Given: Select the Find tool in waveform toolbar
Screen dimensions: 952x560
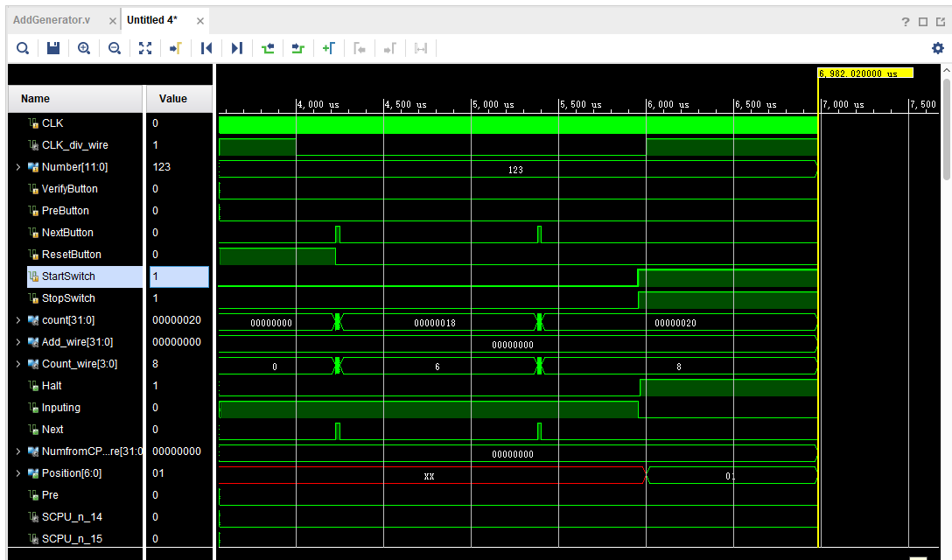Looking at the screenshot, I should tap(23, 48).
